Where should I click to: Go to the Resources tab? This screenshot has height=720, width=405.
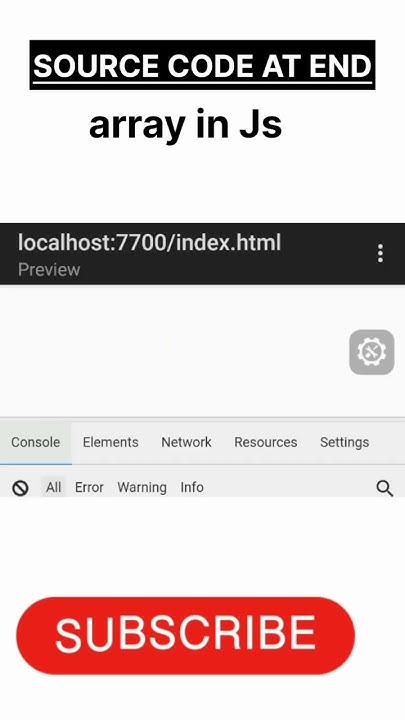pos(265,442)
